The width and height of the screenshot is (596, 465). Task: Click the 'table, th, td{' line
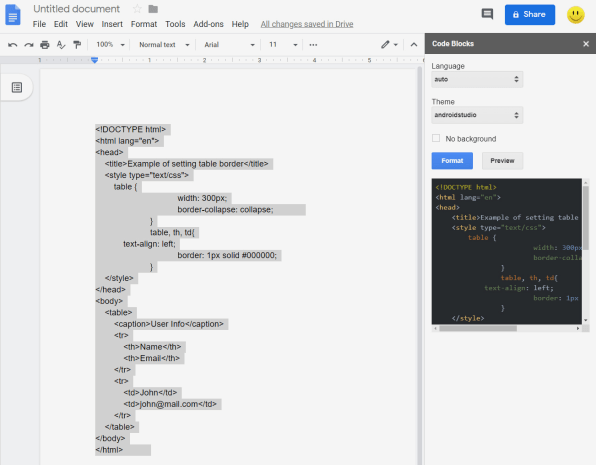(172, 232)
